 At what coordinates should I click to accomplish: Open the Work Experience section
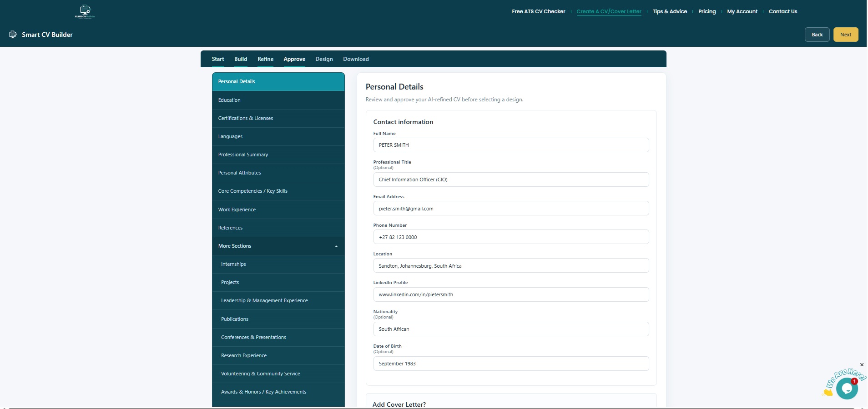pyautogui.click(x=278, y=209)
